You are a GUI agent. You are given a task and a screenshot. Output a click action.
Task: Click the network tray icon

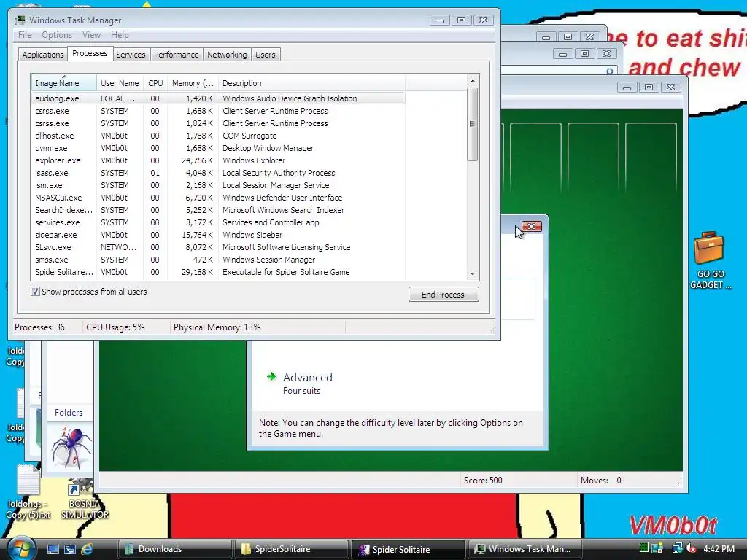point(676,548)
